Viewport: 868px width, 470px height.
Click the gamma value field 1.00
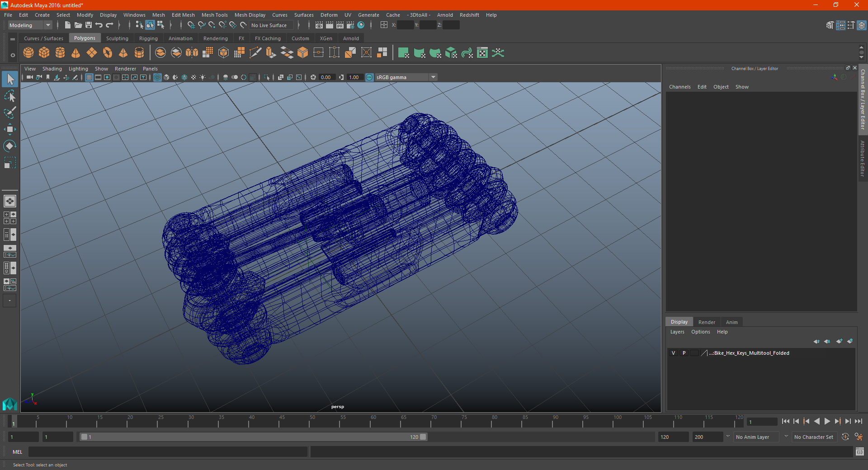354,77
